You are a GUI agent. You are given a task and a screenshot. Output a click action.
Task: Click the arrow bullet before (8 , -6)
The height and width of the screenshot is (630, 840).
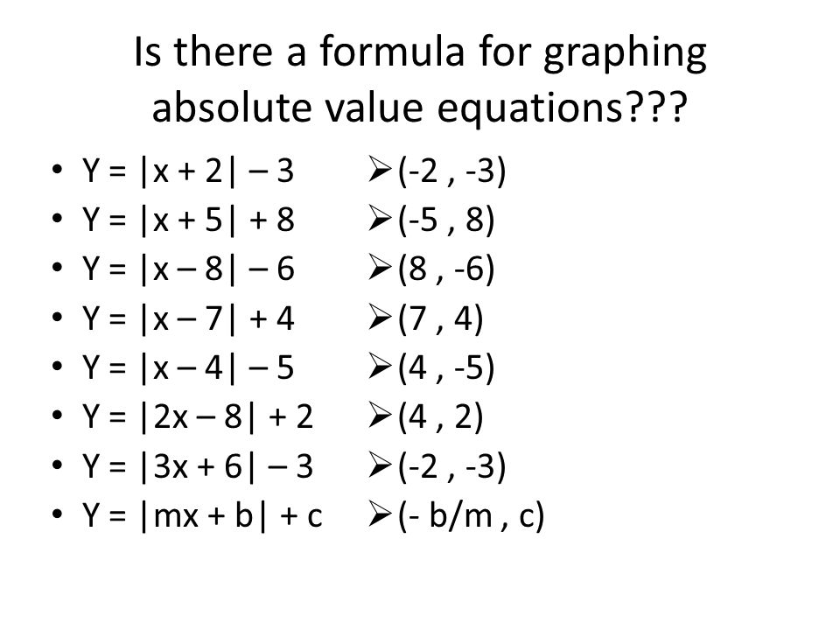pyautogui.click(x=380, y=268)
